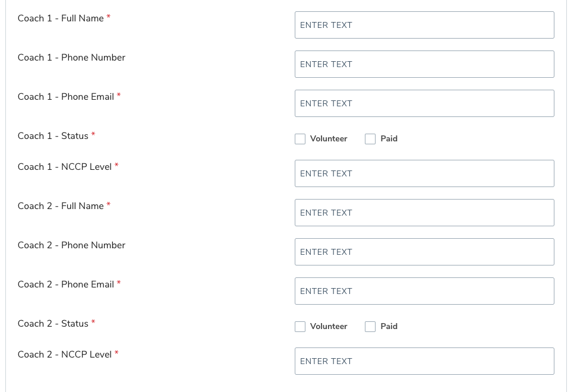Click the "Coach 1 - Full Name" label
Screen dimensions: 577x392
pos(61,18)
